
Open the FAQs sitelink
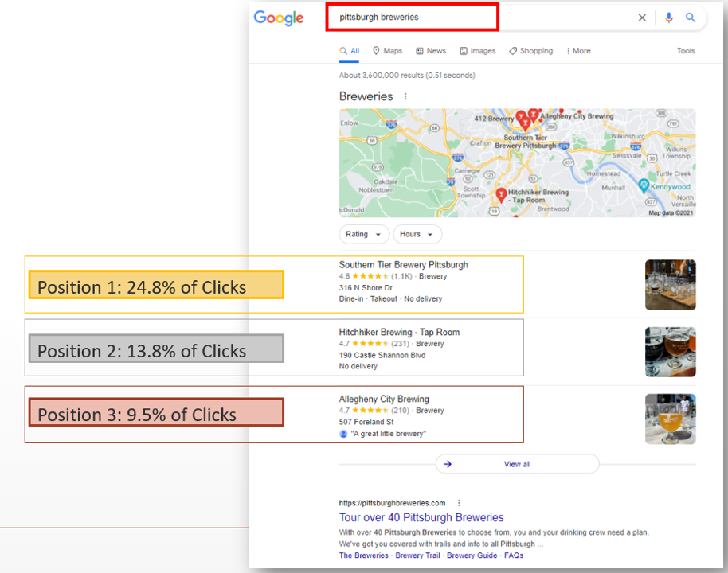tap(514, 555)
